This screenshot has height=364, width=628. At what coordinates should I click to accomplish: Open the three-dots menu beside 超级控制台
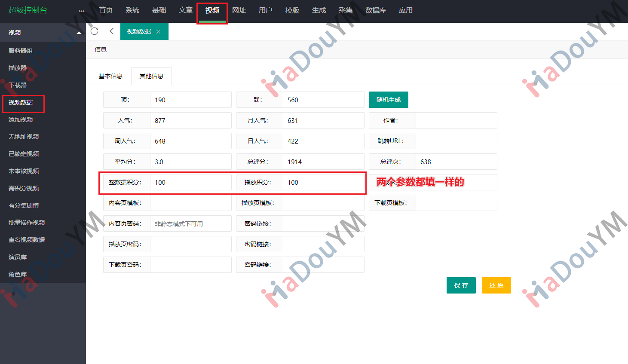tap(82, 11)
